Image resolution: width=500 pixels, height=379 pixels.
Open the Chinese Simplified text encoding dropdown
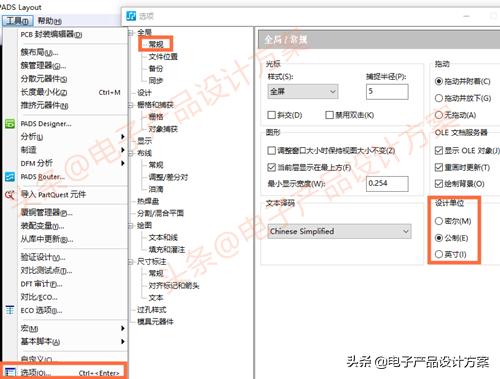[339, 231]
